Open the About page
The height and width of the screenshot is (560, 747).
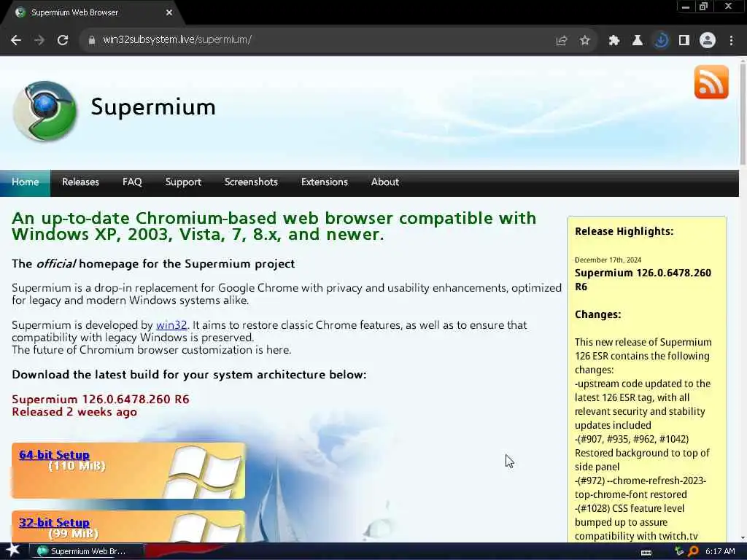385,182
